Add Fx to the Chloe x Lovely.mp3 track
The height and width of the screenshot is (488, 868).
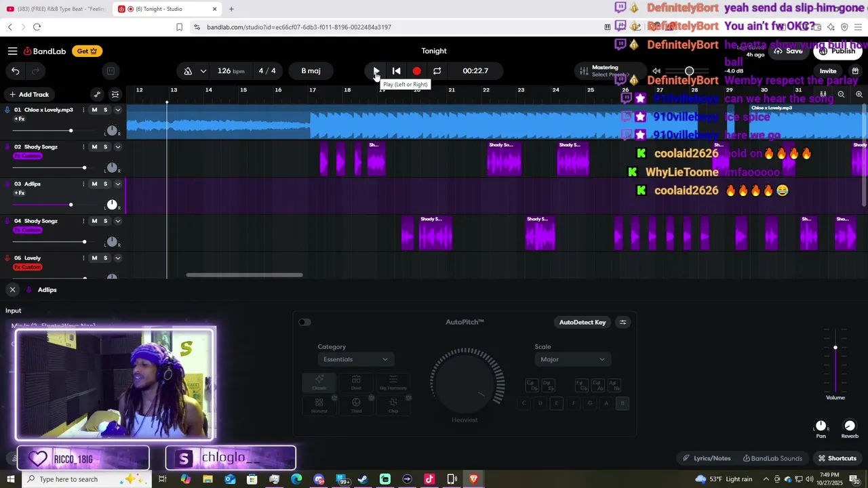pyautogui.click(x=20, y=119)
